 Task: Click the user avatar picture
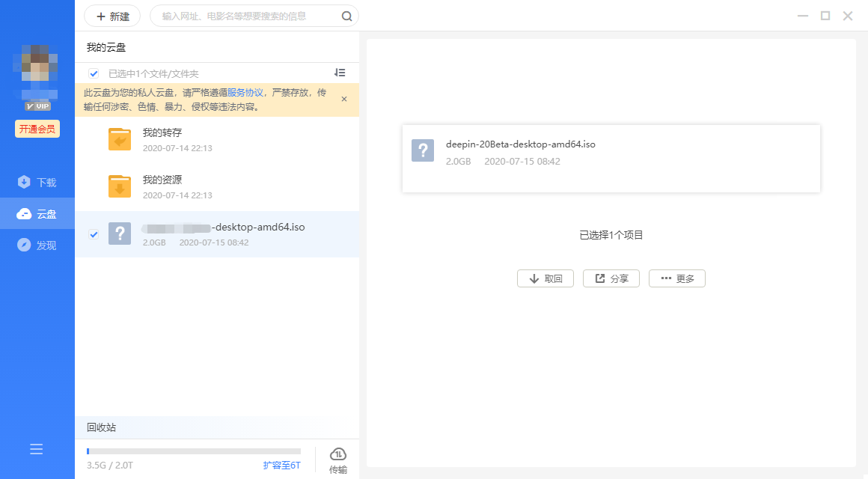(37, 68)
